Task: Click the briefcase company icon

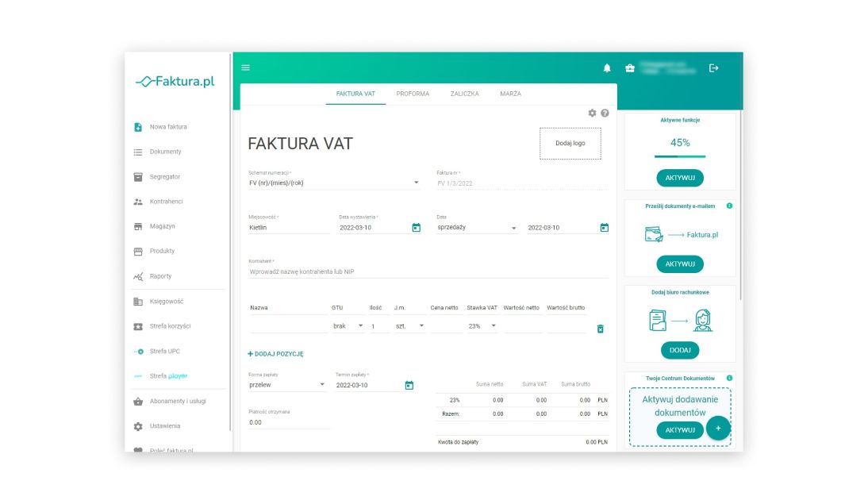Action: tap(630, 68)
